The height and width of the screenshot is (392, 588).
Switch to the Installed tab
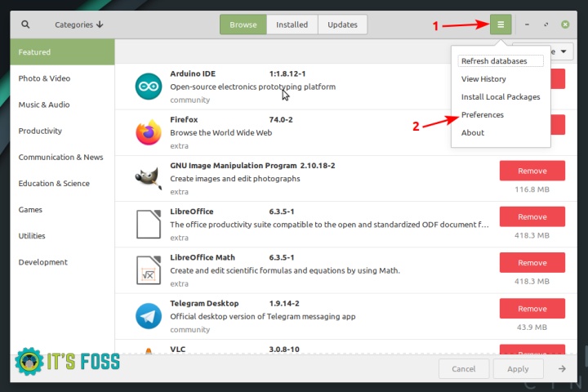pos(292,24)
